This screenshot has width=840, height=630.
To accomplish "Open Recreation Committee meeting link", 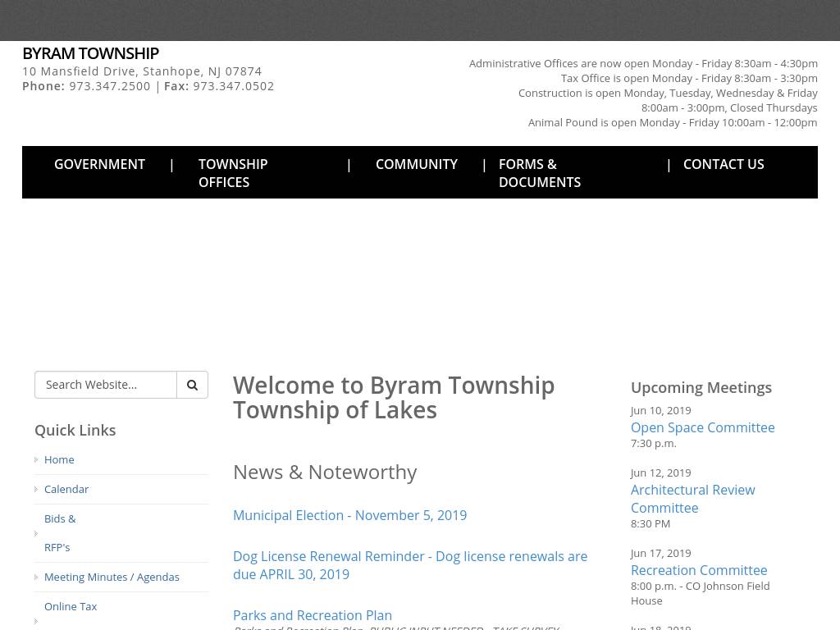I will [699, 570].
